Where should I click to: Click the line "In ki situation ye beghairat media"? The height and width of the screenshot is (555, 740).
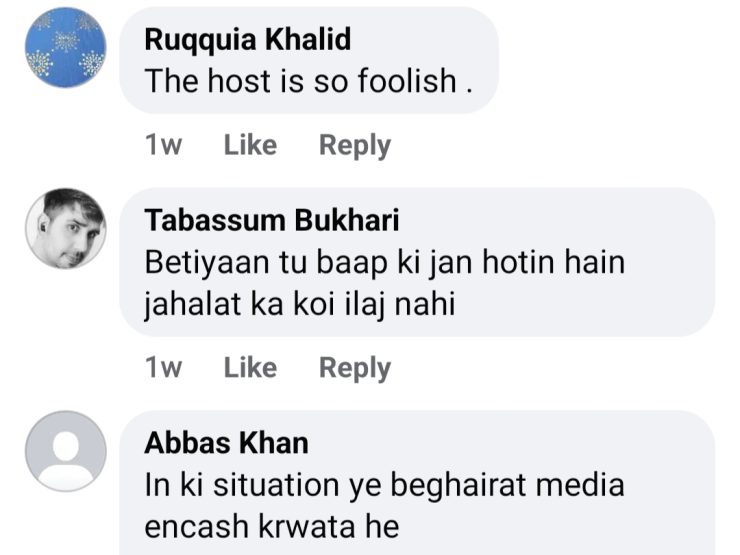pyautogui.click(x=384, y=486)
